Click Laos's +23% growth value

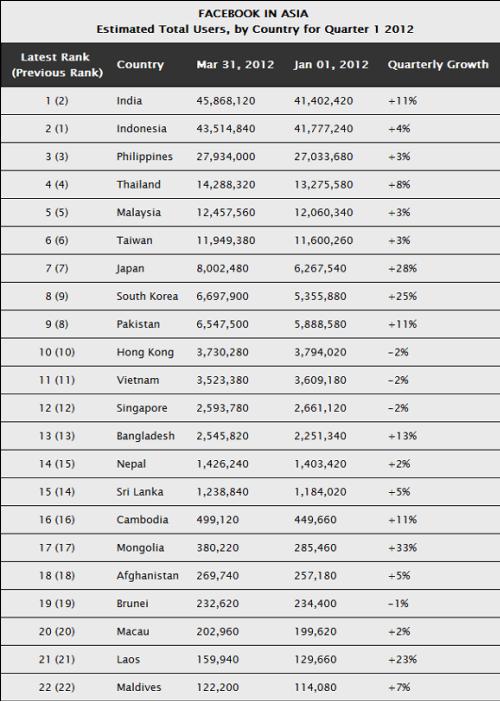pyautogui.click(x=402, y=659)
